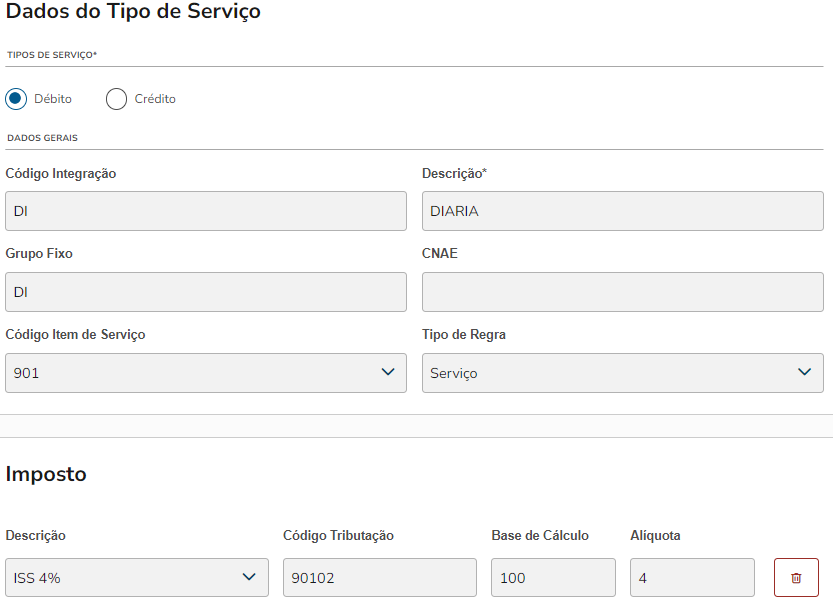Screen dimensions: 833x613
Task: Click the chevron arrow beside ISS 4%
Action: pyautogui.click(x=250, y=577)
